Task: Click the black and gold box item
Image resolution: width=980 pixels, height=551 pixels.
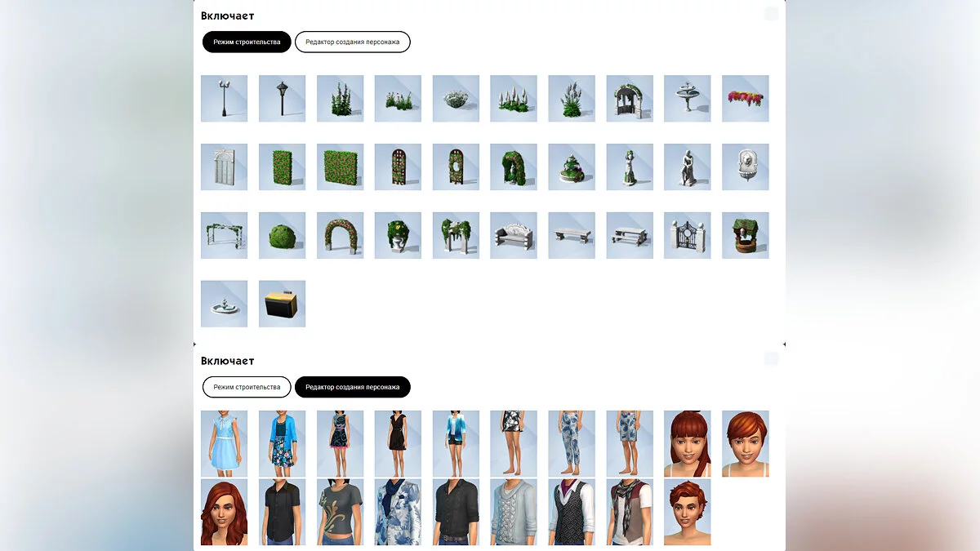Action: [x=282, y=304]
